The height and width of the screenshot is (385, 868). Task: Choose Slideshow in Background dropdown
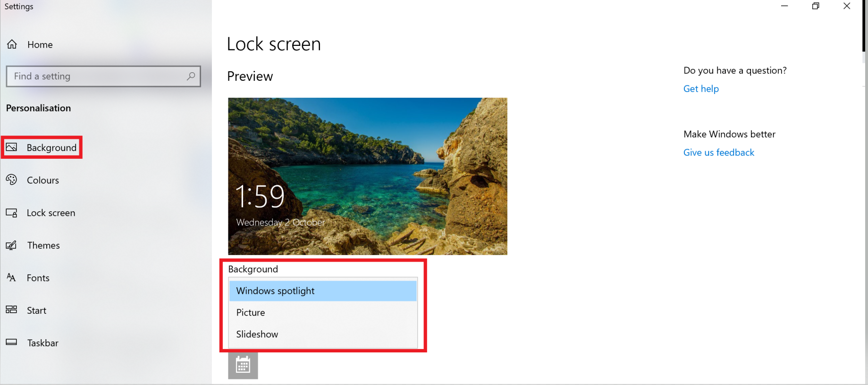[323, 334]
